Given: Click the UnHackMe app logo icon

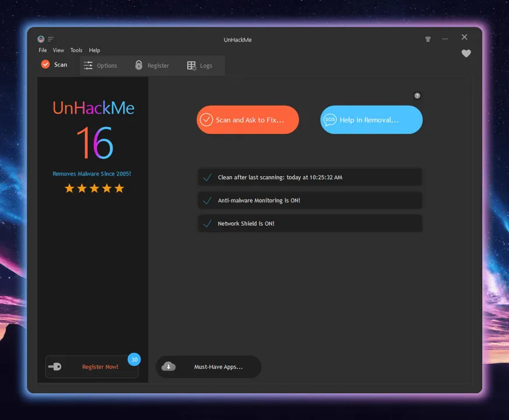Looking at the screenshot, I should click(x=41, y=39).
